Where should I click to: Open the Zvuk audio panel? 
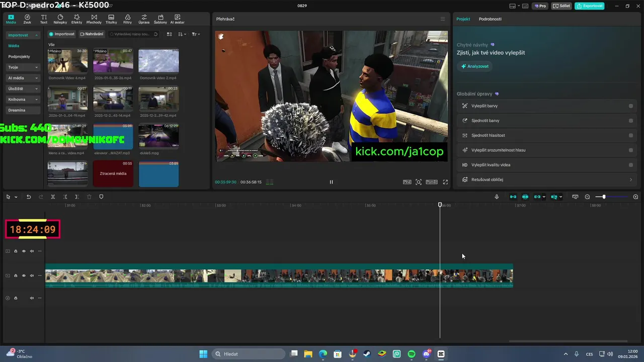[27, 19]
